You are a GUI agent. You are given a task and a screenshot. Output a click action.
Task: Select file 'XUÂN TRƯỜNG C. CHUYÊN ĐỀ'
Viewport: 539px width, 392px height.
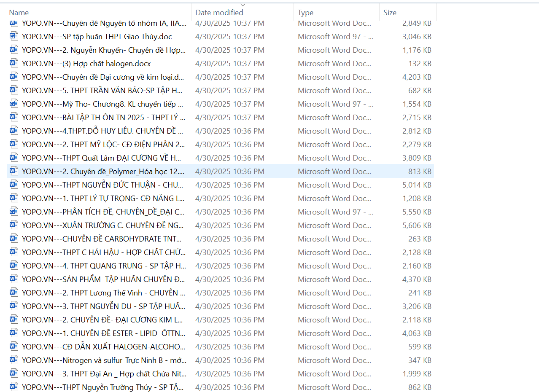point(102,226)
